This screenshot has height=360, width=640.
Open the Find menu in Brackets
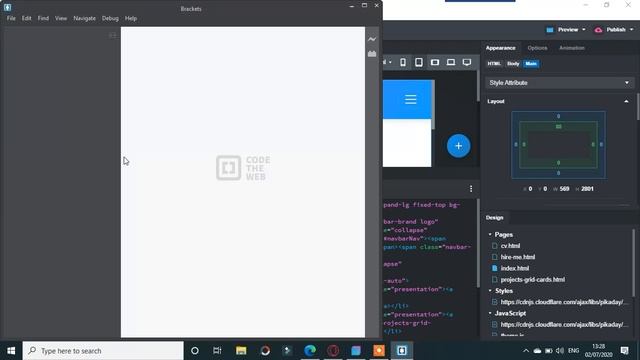tap(43, 18)
